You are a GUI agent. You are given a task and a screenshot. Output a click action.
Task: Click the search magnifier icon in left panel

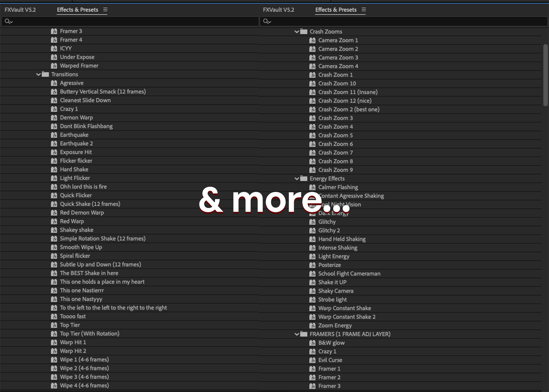coord(8,21)
